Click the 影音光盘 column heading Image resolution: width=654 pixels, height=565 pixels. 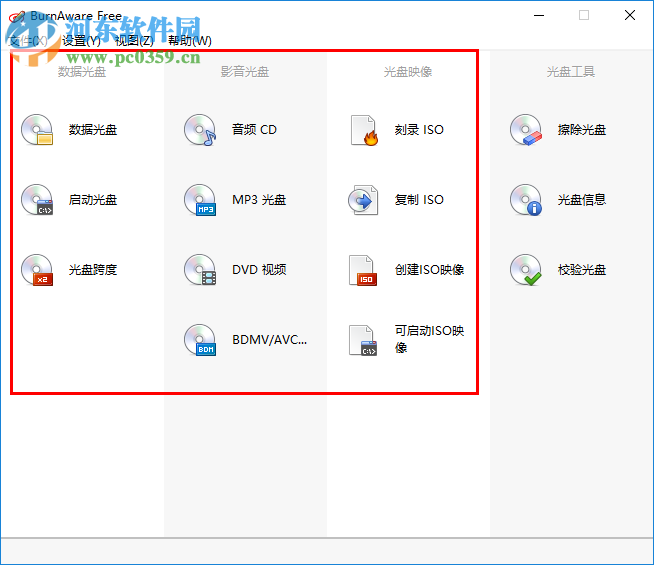245,72
